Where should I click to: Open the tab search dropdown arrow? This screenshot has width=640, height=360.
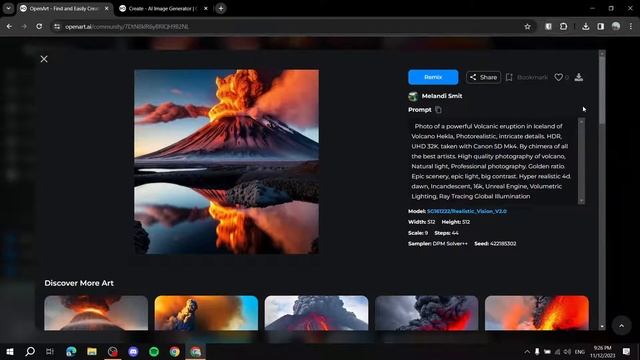[x=8, y=9]
